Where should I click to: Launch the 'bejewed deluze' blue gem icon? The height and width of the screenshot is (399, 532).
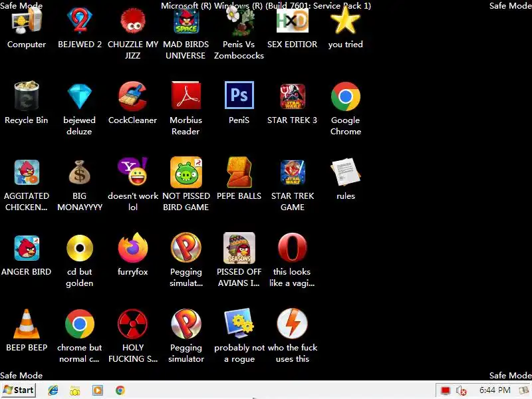(80, 96)
